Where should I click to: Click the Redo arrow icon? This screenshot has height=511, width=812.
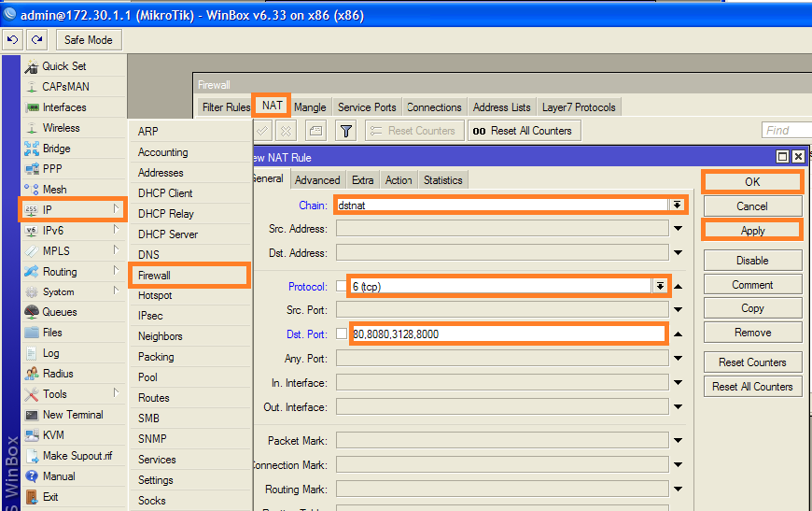coord(36,40)
